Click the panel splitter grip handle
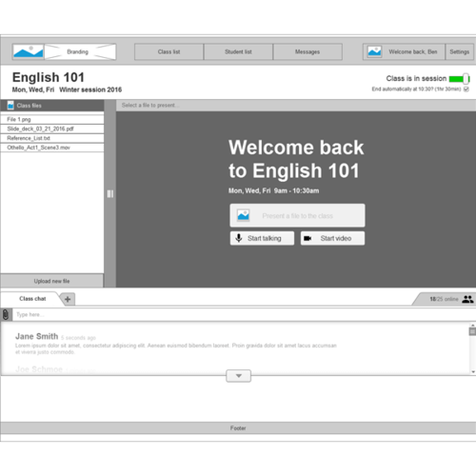This screenshot has height=476, width=476. 110,194
